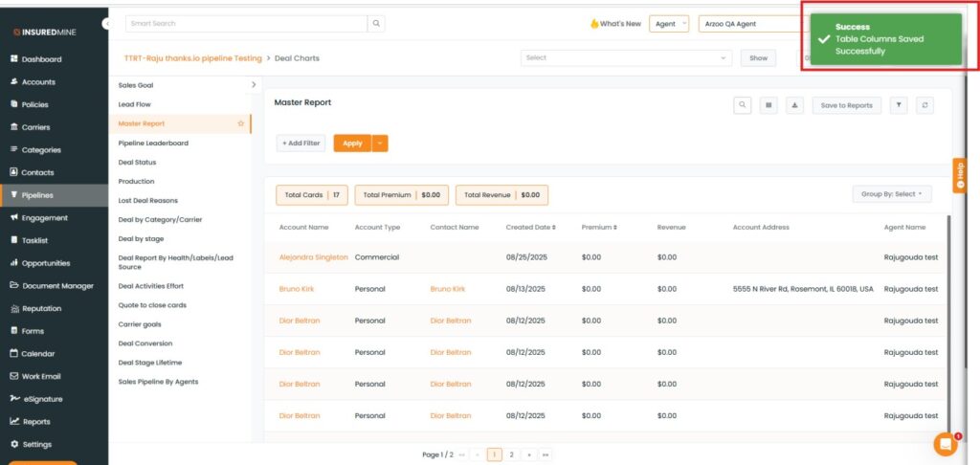Click inside the Smart Search field
This screenshot has width=980, height=465.
[245, 24]
